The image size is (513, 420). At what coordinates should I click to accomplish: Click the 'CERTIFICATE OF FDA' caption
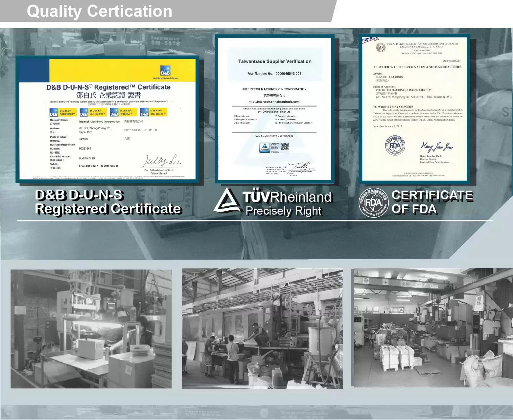[432, 202]
